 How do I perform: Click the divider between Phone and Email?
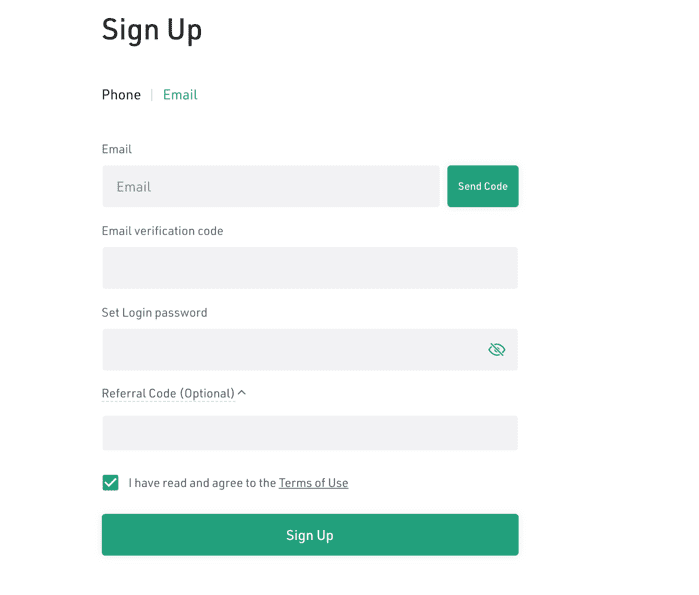[x=152, y=95]
